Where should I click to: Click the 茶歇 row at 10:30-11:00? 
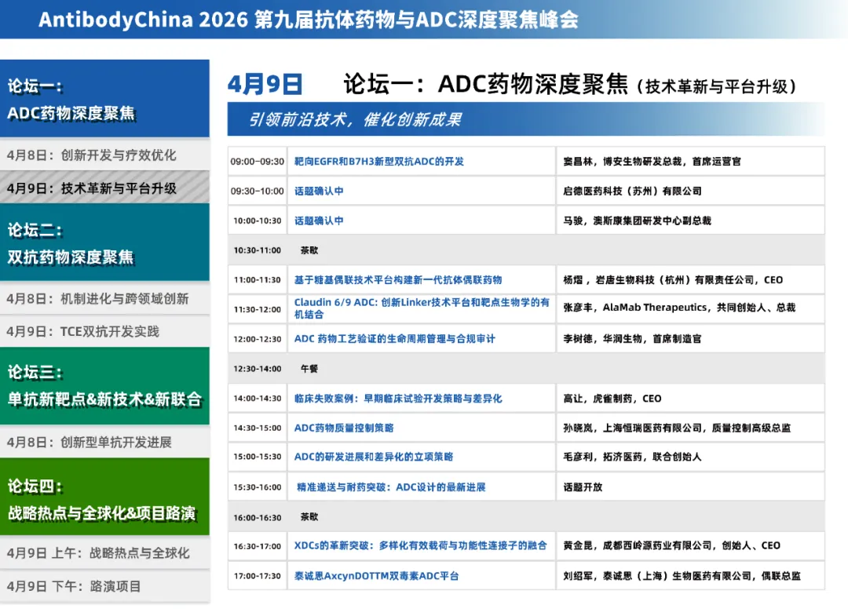(525, 250)
